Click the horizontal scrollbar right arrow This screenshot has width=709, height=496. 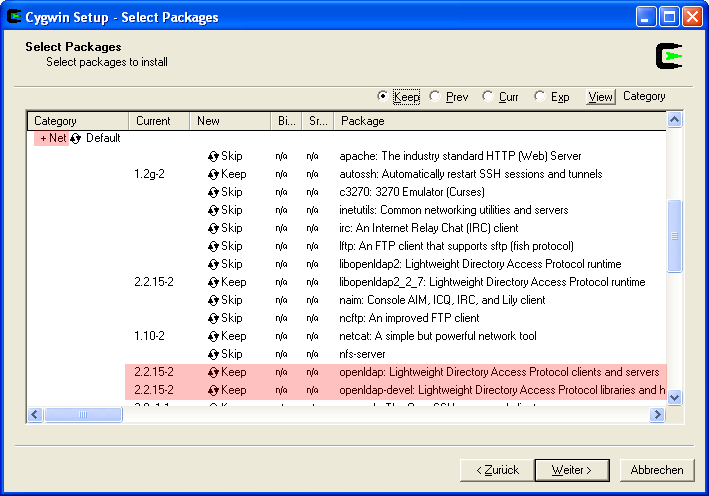(x=658, y=415)
